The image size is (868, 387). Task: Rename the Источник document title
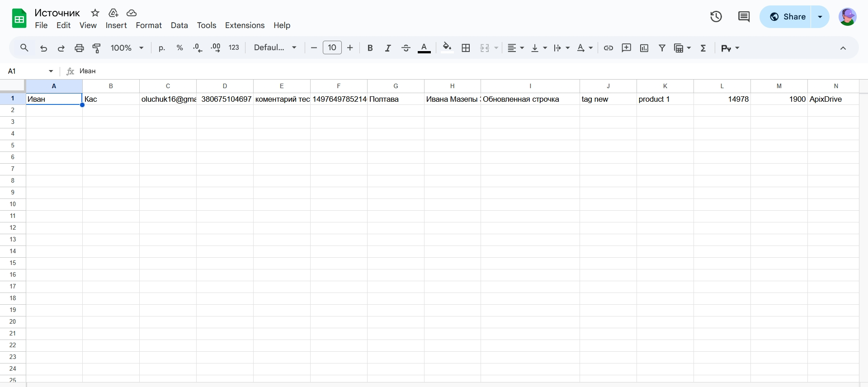pyautogui.click(x=57, y=13)
